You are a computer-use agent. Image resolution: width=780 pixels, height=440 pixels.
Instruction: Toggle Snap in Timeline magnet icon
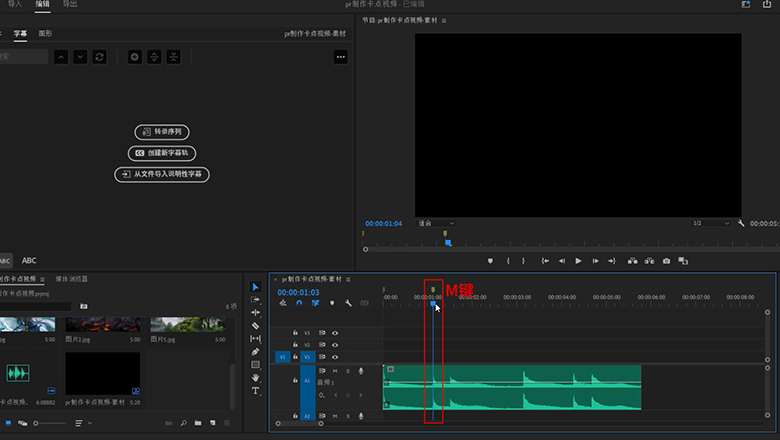click(299, 303)
